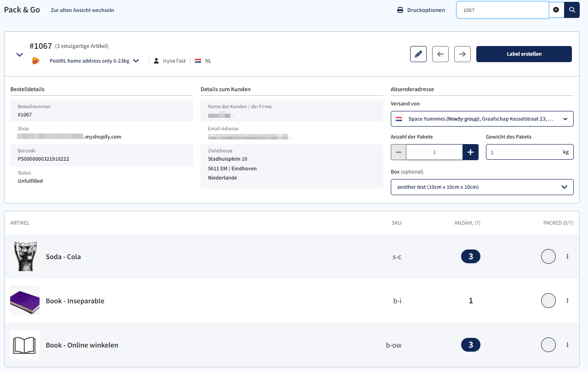The image size is (588, 371).
Task: Mark Soda - Cola as packed
Action: [x=548, y=256]
